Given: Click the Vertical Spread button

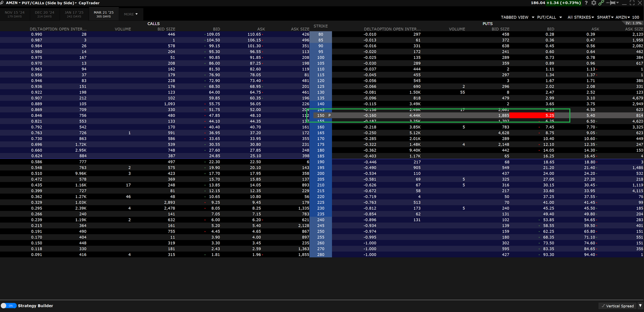Looking at the screenshot, I should 617,306.
